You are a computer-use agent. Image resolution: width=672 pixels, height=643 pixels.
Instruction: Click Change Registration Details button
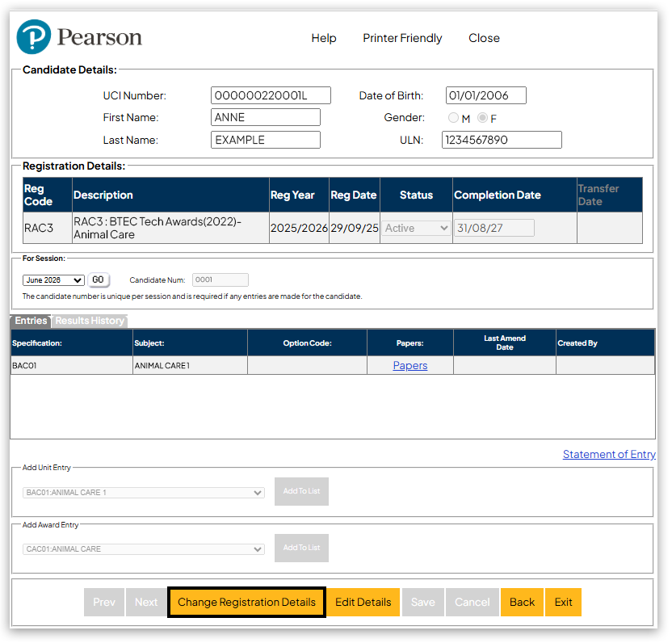pyautogui.click(x=246, y=603)
